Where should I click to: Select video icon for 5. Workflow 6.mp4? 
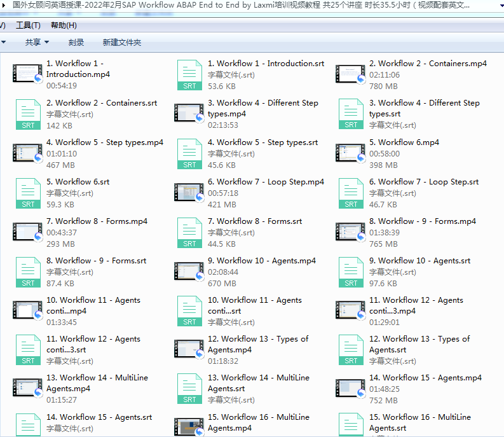350,153
